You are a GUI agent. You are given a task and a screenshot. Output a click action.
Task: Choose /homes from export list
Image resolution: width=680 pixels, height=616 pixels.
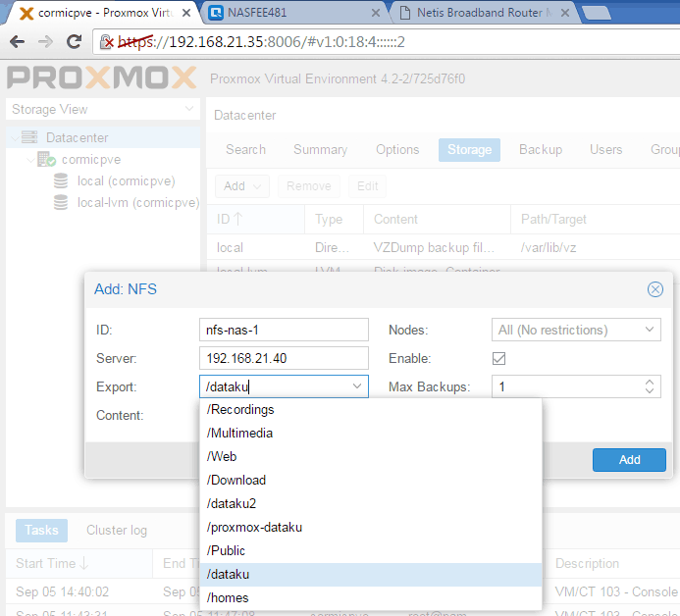click(x=371, y=597)
